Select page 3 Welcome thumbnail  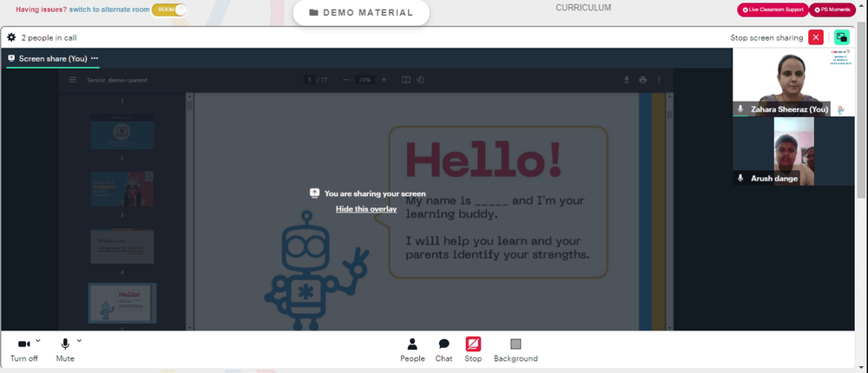coord(122,245)
